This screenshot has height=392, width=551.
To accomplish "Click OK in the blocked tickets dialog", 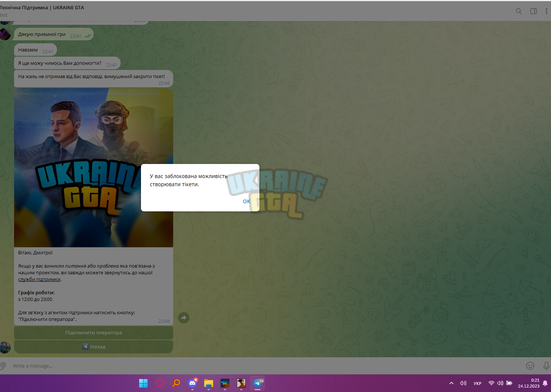I will click(x=246, y=201).
